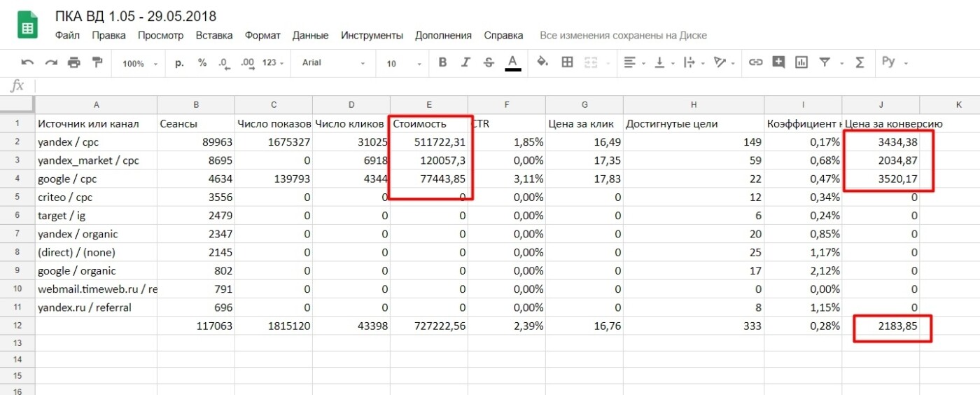Open horizontal align options
The height and width of the screenshot is (395, 980).
[x=633, y=62]
